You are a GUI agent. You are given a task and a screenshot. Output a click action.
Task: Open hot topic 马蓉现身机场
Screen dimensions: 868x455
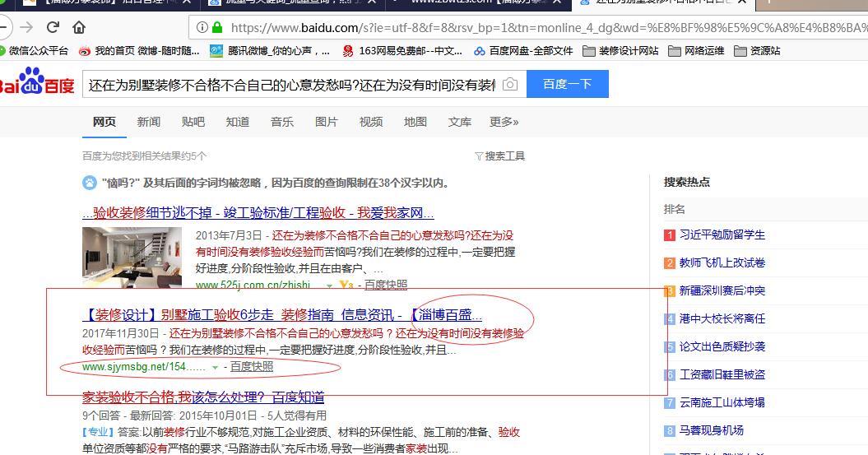712,430
